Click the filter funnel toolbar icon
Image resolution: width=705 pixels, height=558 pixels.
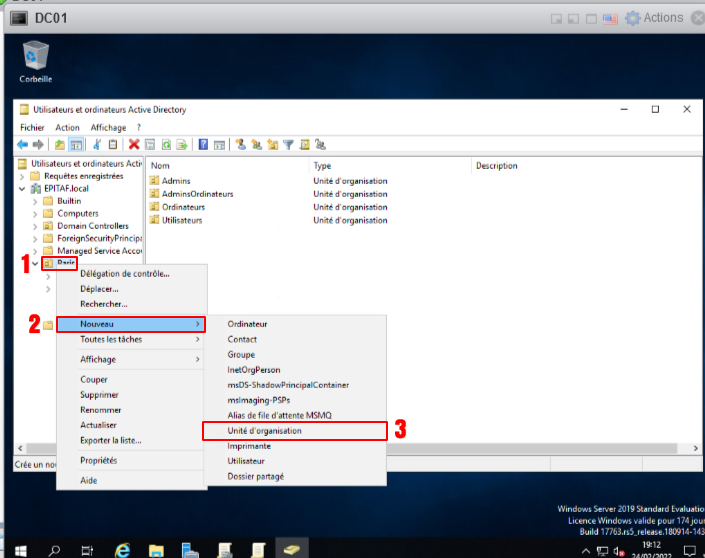[288, 145]
